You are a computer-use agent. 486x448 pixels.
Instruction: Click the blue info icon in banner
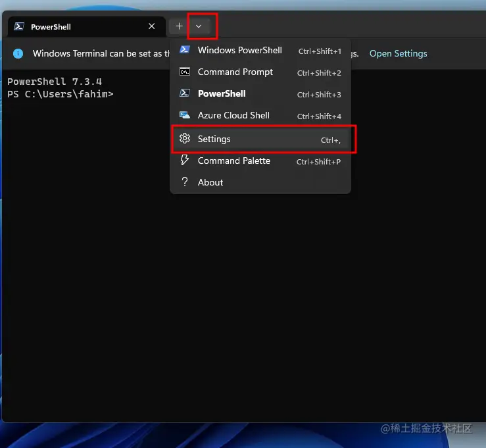tap(18, 53)
